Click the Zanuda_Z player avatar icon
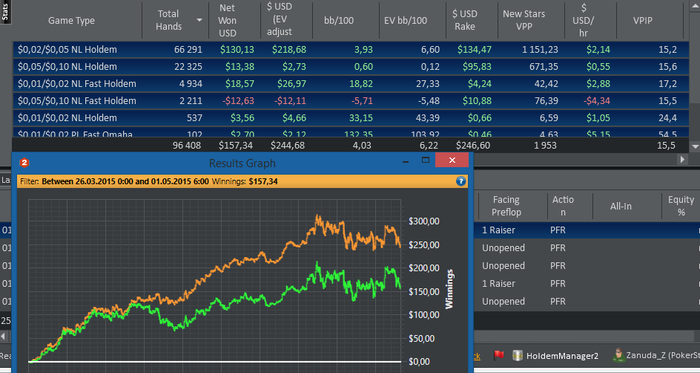 [x=618, y=355]
